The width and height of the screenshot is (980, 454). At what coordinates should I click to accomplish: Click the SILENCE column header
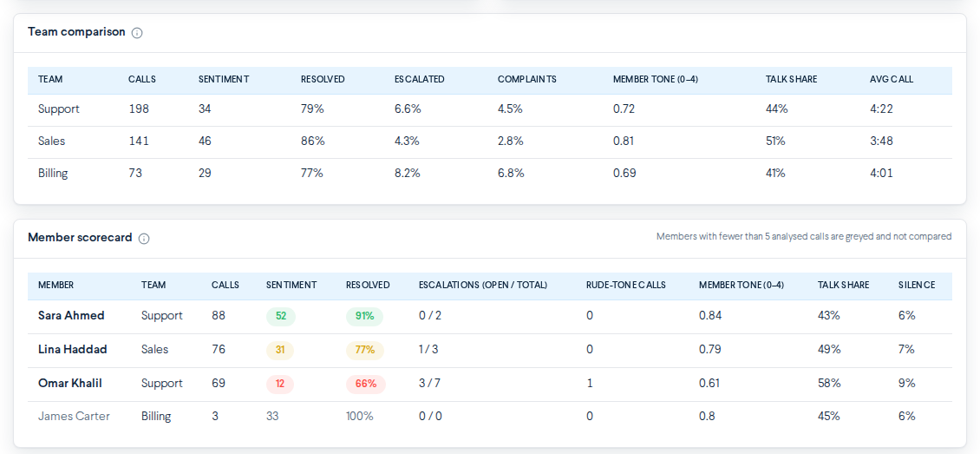(x=916, y=285)
